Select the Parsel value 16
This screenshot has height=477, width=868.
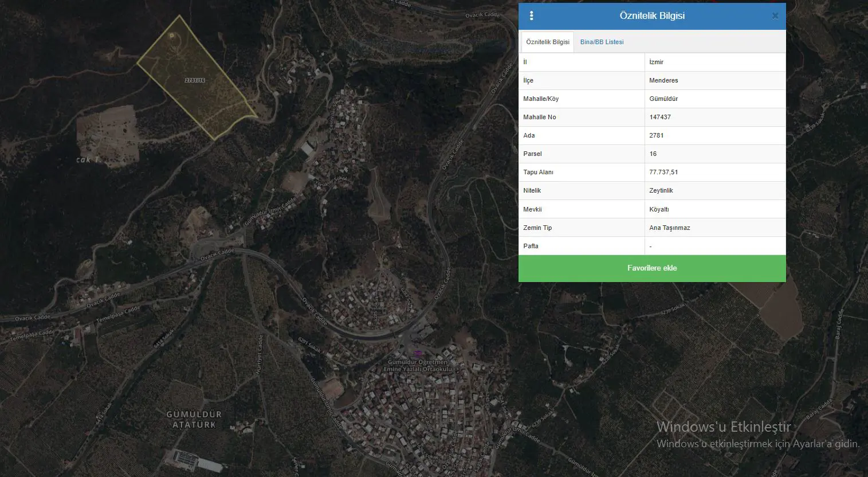tap(653, 154)
